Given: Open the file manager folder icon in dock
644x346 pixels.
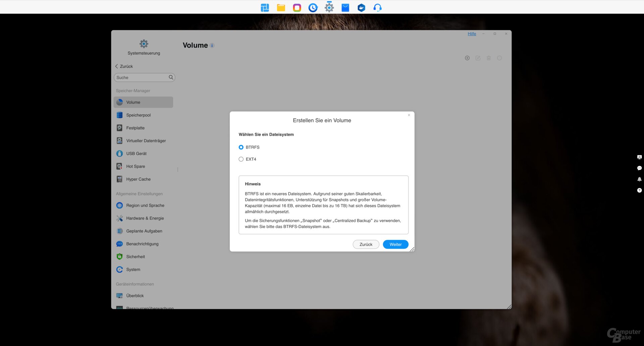Looking at the screenshot, I should coord(281,8).
